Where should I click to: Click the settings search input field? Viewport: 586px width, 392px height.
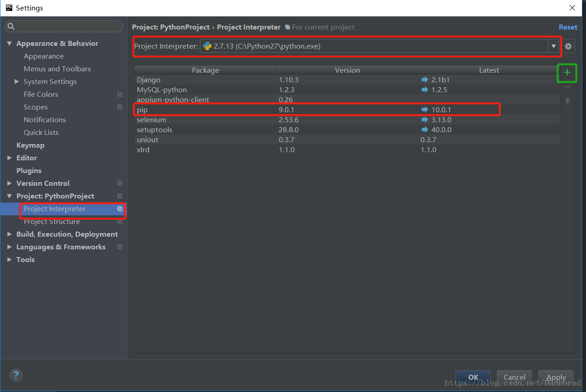tap(64, 26)
